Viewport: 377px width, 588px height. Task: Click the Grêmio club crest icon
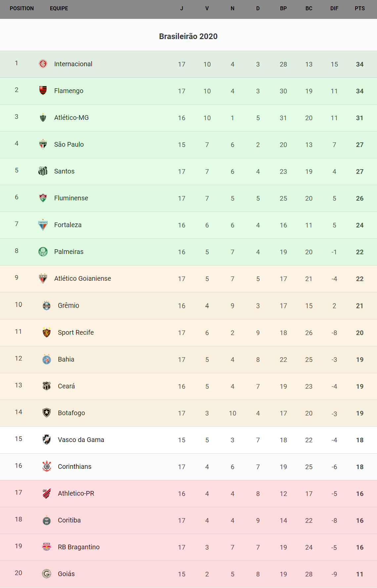tap(47, 305)
